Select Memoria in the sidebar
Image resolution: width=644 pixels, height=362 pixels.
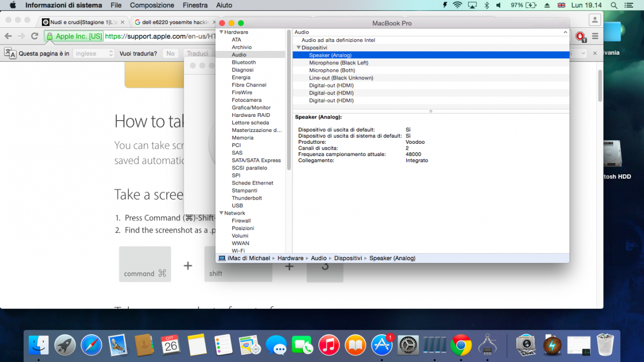(x=243, y=138)
